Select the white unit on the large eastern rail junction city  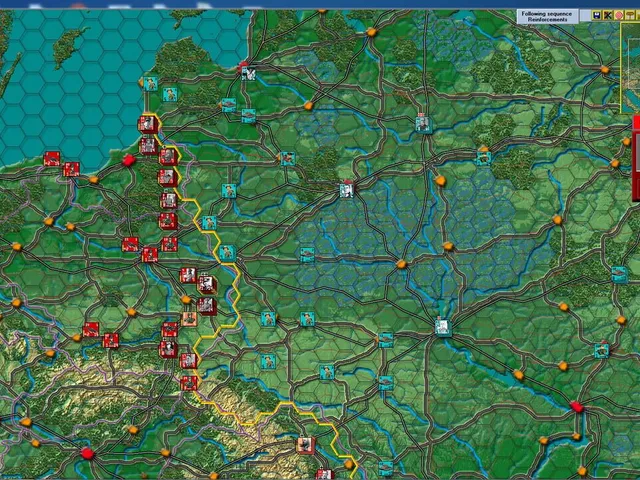click(x=443, y=327)
